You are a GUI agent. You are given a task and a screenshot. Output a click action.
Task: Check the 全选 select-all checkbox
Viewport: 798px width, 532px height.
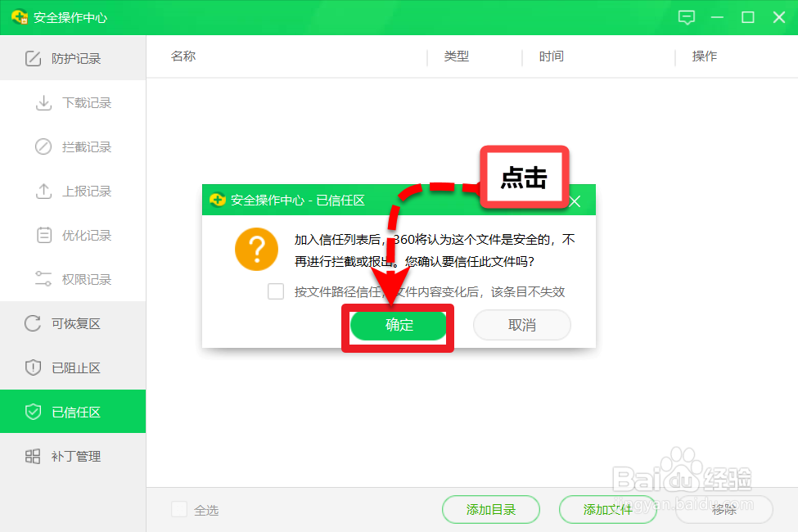[178, 508]
